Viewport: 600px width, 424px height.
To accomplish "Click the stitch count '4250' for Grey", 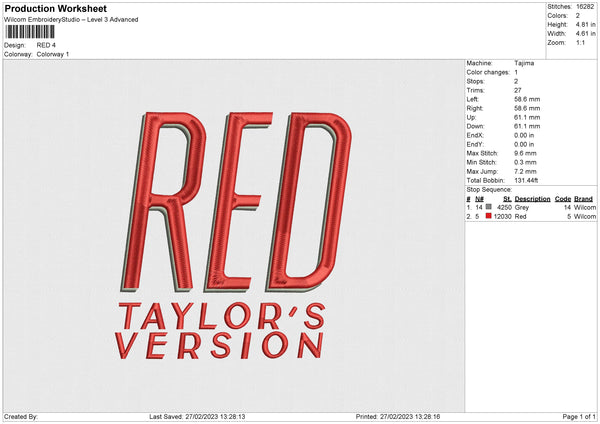I will point(504,207).
